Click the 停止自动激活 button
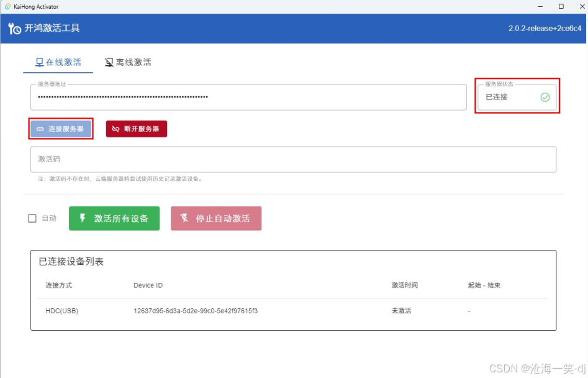 216,218
